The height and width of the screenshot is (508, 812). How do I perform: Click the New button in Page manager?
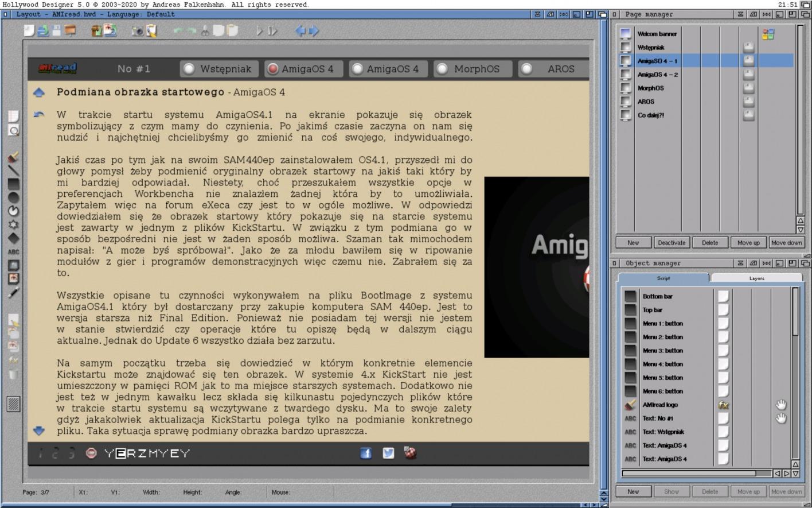coord(633,243)
